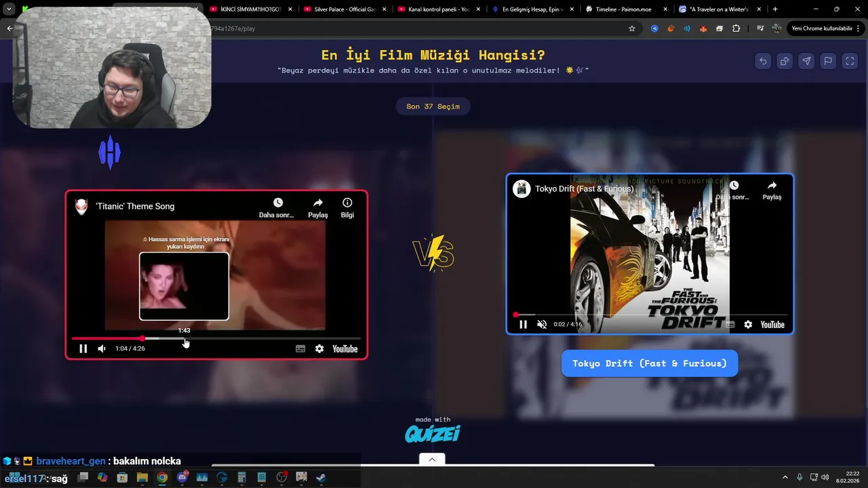Open Steam from the taskbar
868x488 pixels.
tap(321, 477)
